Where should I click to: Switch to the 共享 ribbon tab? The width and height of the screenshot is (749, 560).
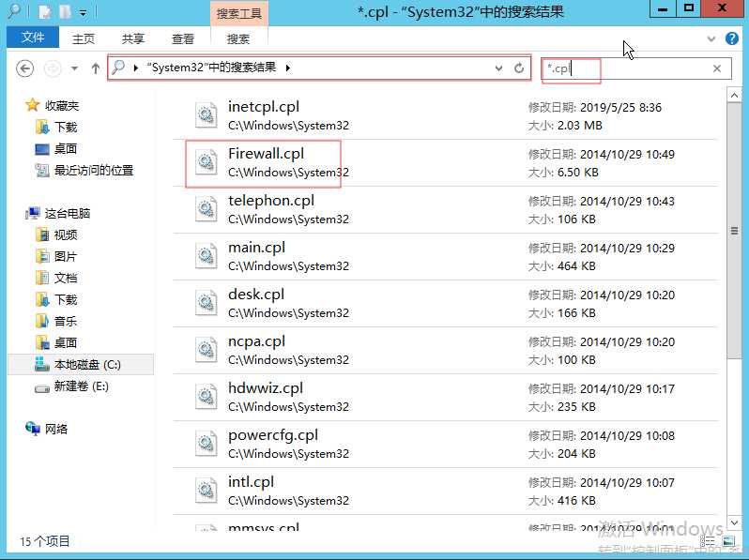132,38
